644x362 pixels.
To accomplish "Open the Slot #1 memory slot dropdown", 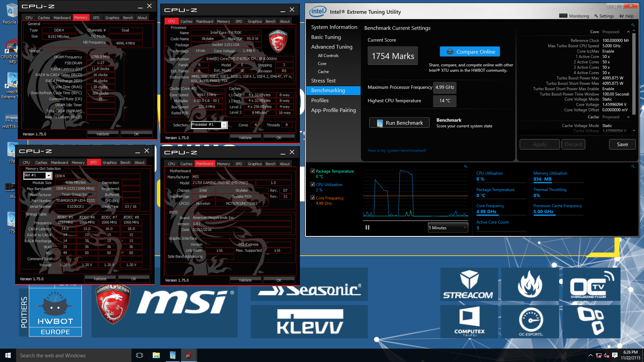I will (49, 176).
